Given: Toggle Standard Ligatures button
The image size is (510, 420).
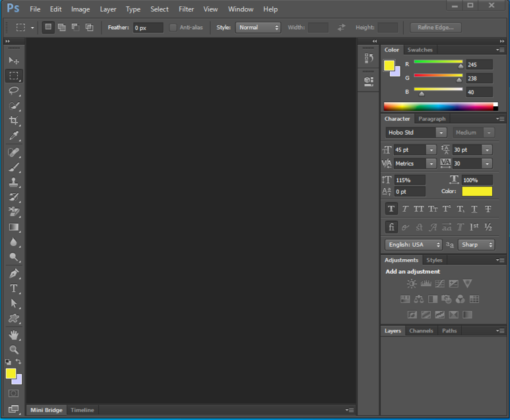Looking at the screenshot, I should (x=391, y=227).
